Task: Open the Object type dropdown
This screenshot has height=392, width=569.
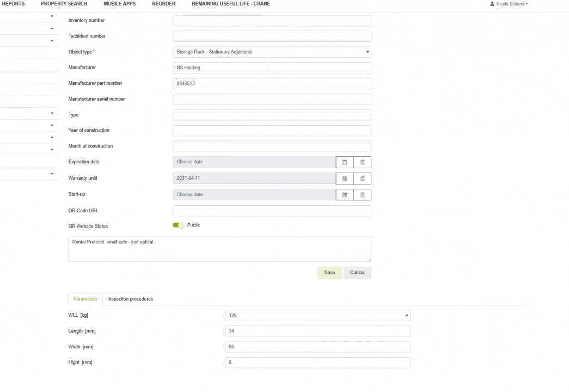Action: [368, 51]
